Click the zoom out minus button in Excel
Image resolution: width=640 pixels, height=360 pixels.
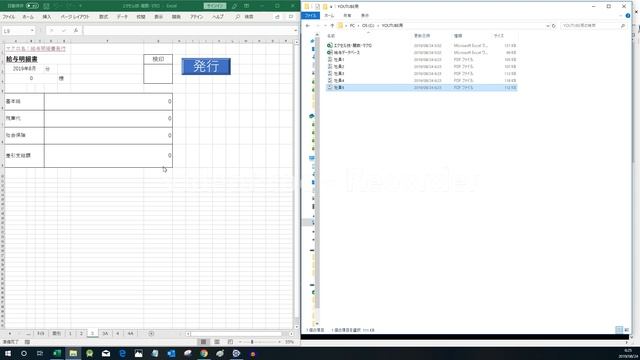(240, 342)
